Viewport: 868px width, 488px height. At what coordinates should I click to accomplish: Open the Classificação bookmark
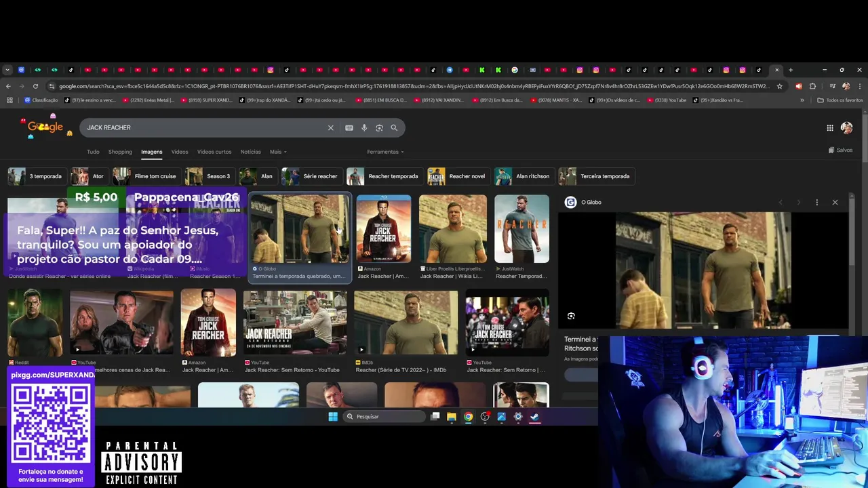click(41, 100)
